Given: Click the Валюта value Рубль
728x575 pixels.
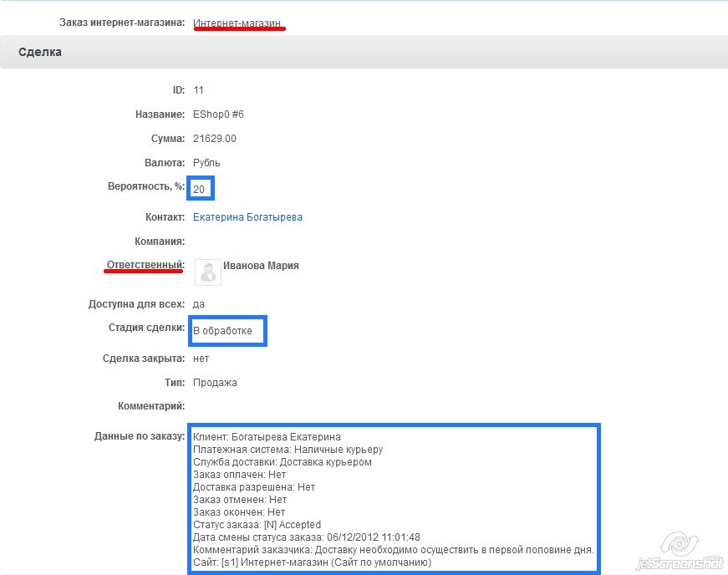Looking at the screenshot, I should point(208,162).
